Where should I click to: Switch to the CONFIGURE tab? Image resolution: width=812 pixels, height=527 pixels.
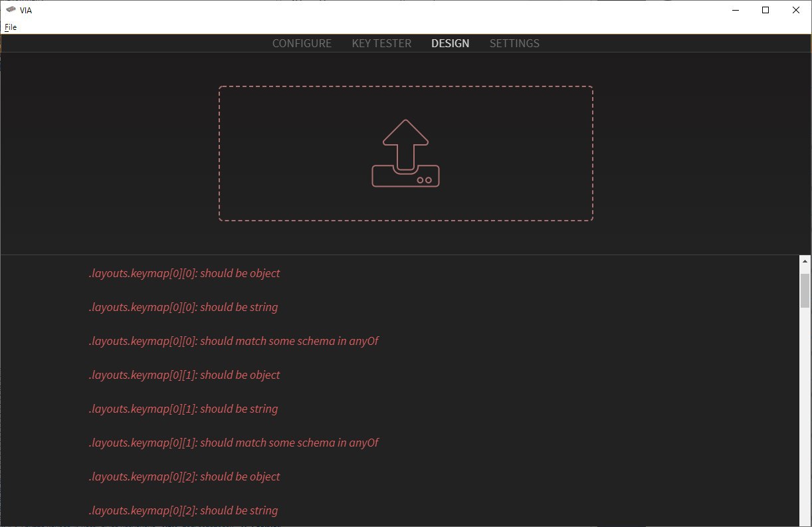tap(302, 43)
